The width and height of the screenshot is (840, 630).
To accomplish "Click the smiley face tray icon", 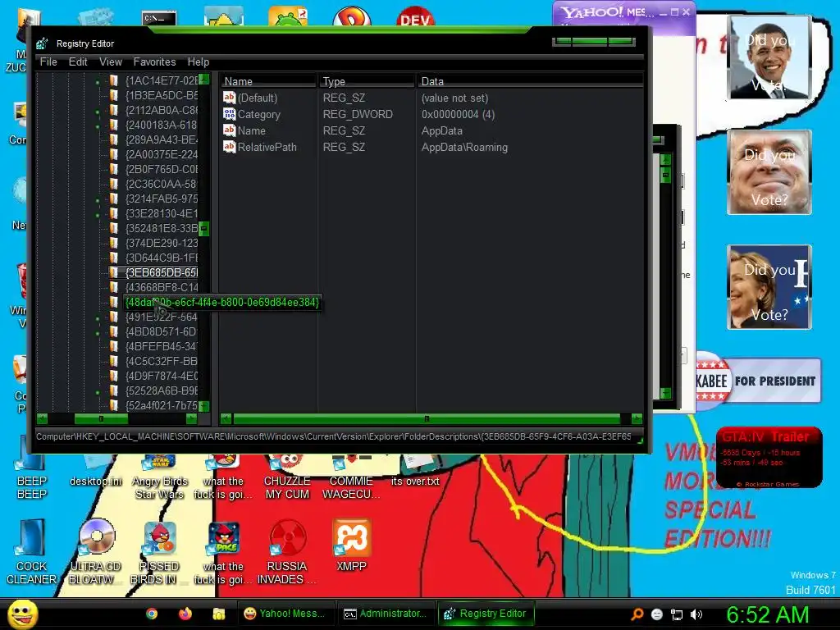I will click(657, 614).
